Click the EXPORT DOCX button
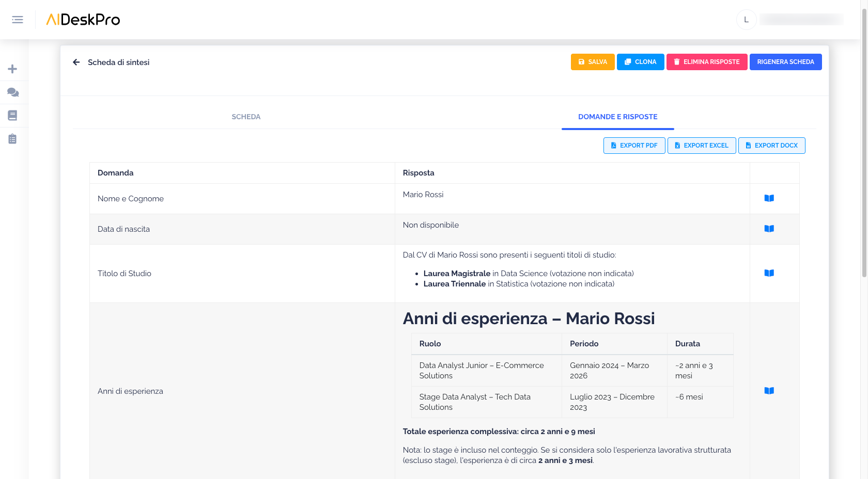The height and width of the screenshot is (479, 868). pyautogui.click(x=771, y=146)
